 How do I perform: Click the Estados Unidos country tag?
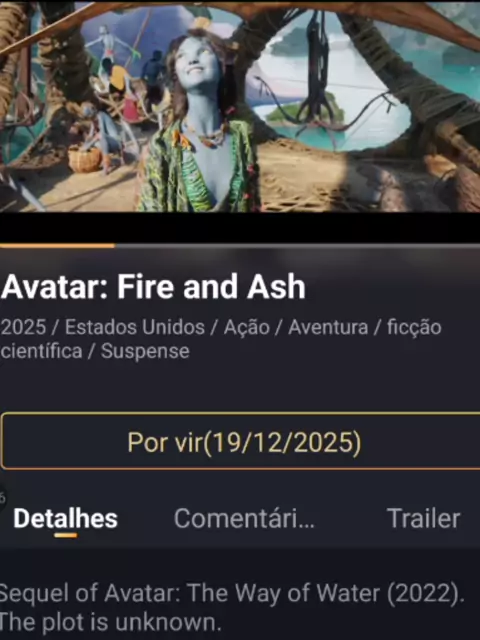click(135, 327)
